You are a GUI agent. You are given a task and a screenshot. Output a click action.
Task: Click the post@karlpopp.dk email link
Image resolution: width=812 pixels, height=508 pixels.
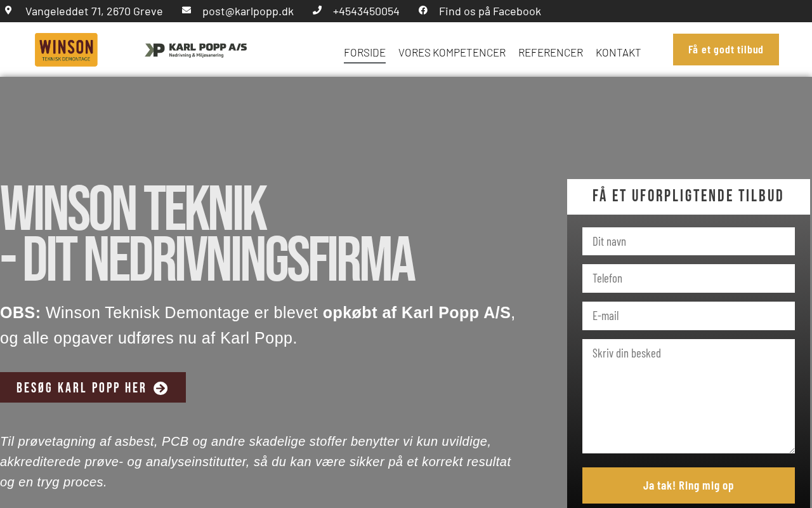pyautogui.click(x=248, y=11)
